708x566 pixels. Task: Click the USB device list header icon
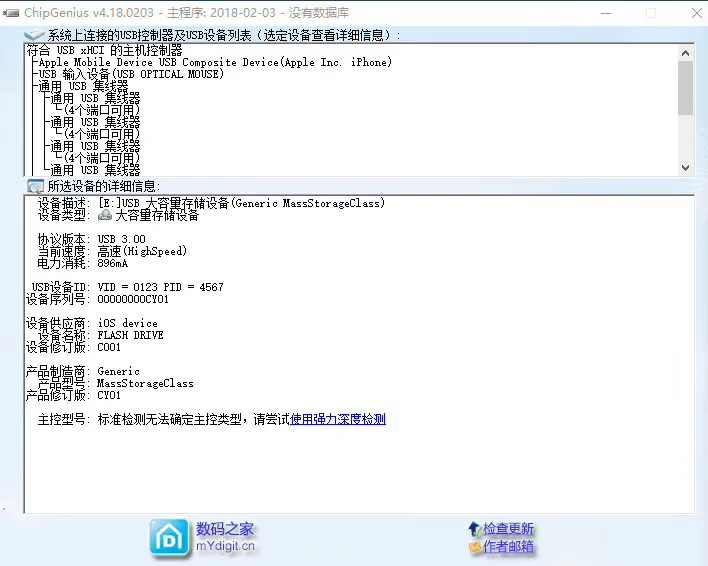pos(35,35)
